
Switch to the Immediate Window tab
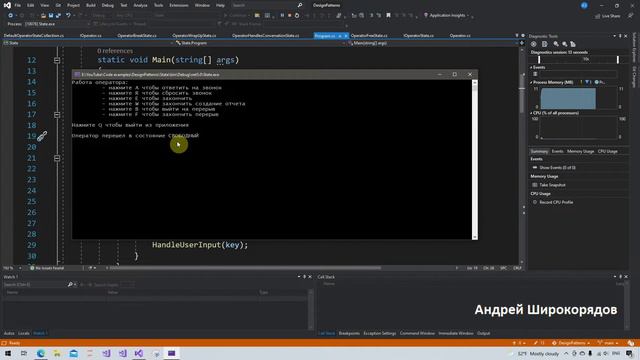(456, 333)
